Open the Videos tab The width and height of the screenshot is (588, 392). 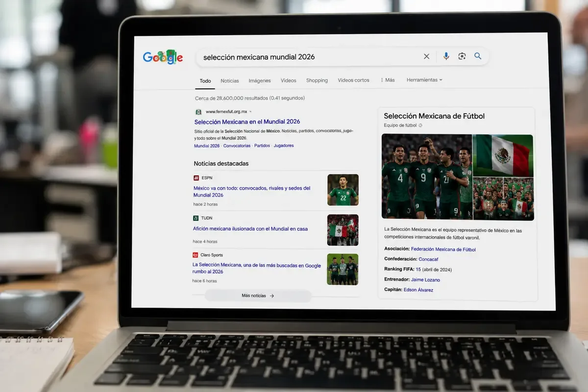[289, 80]
